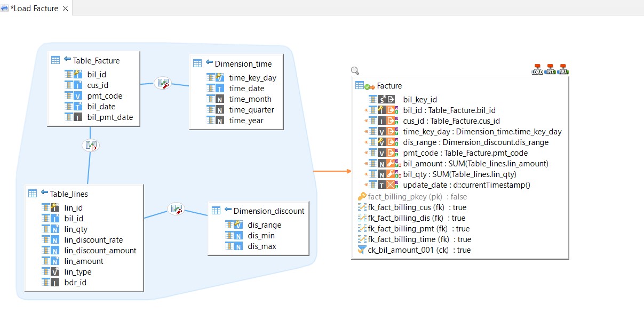Close the Load Facture editor tab
Image resolution: width=644 pixels, height=321 pixels.
(x=65, y=9)
